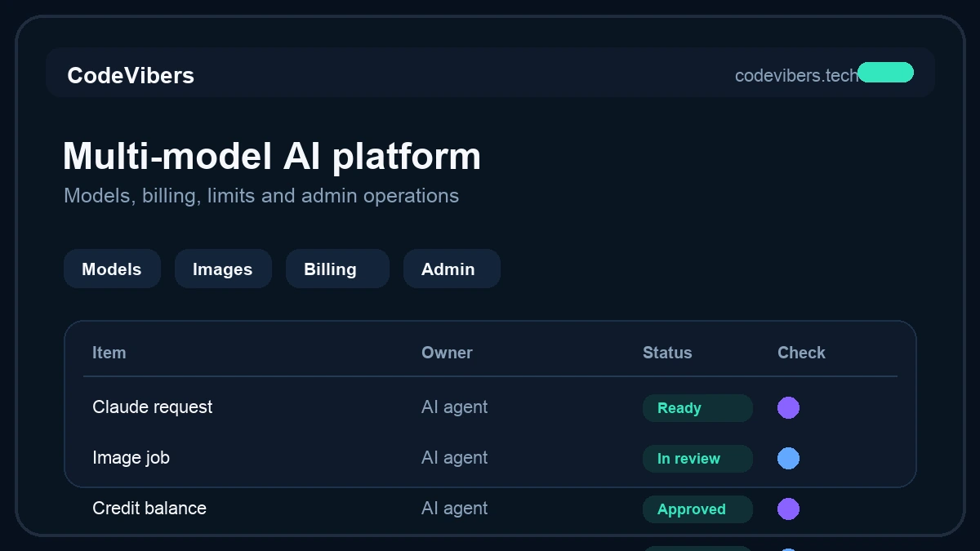The height and width of the screenshot is (551, 980).
Task: Click AI agent owner of Claude request
Action: 454,407
